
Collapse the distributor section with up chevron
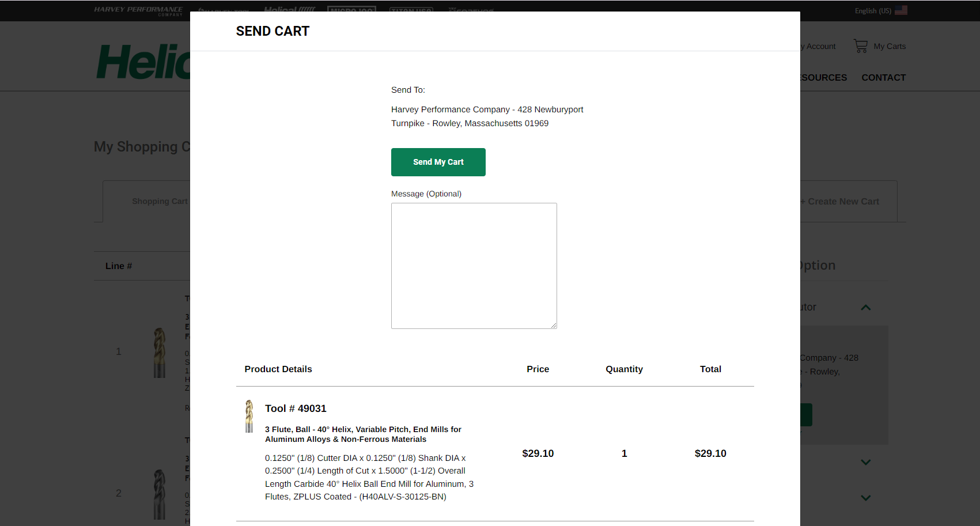click(x=865, y=308)
